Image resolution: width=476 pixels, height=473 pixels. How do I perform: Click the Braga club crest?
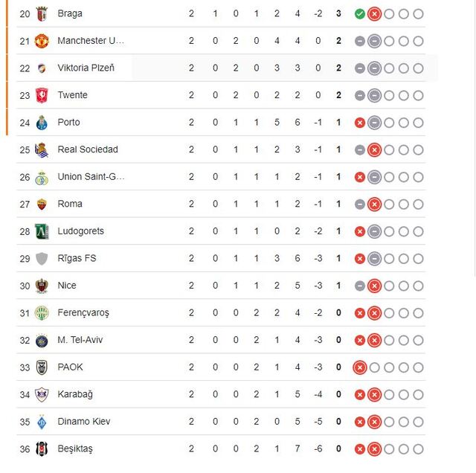pos(42,13)
